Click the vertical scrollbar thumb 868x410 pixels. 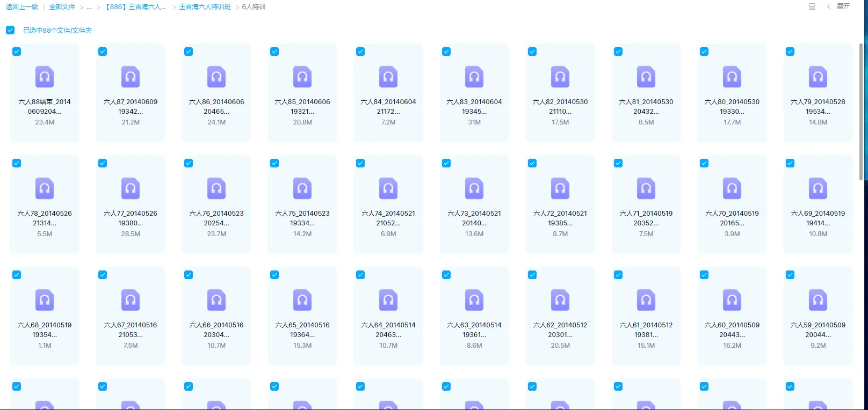coord(860,112)
